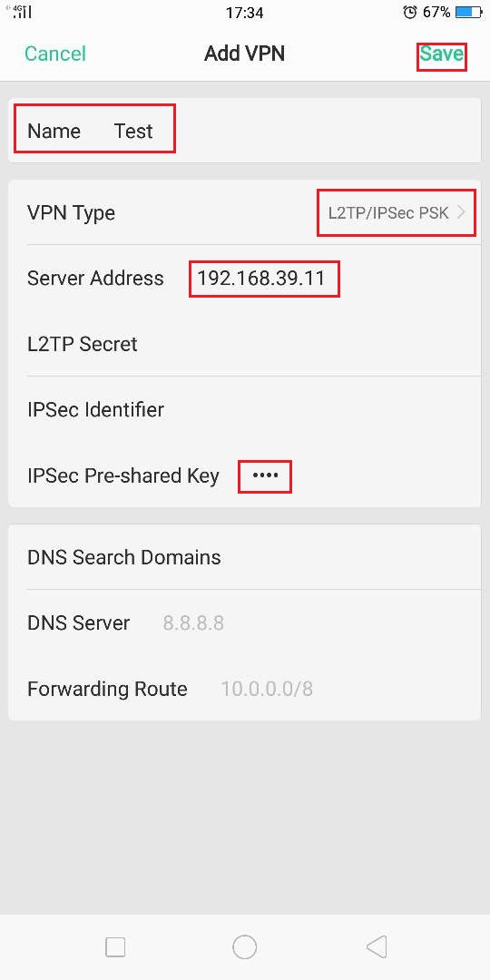Cancel adding the VPN
490x980 pixels.
[x=55, y=54]
